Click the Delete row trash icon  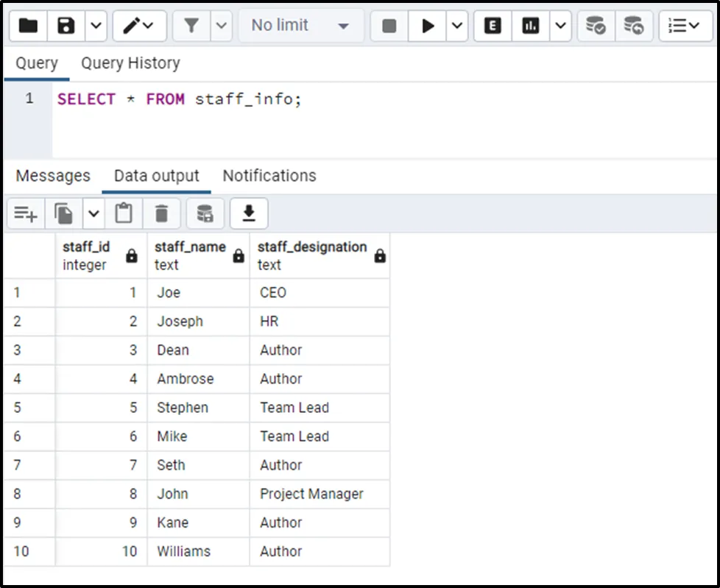tap(162, 214)
